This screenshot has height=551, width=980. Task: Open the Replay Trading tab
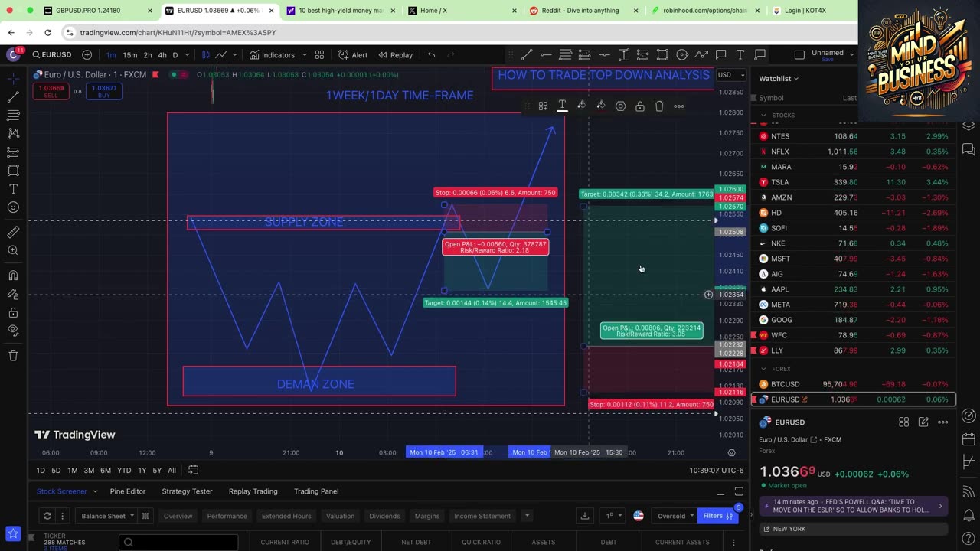253,491
